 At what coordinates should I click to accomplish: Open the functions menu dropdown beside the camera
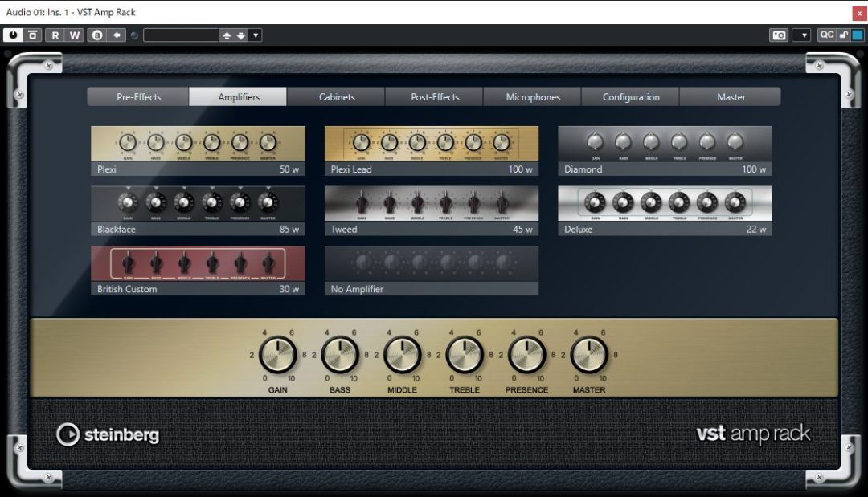[x=802, y=35]
